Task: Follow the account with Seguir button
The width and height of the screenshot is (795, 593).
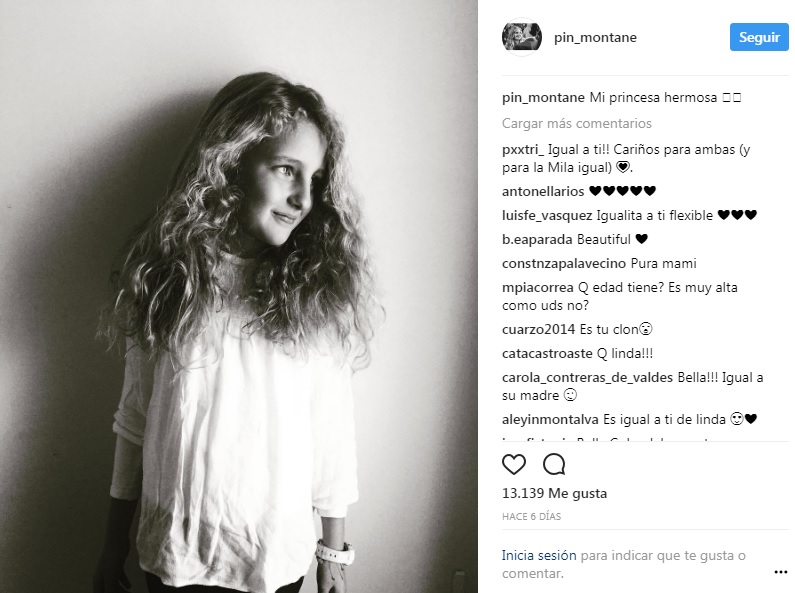Action: pos(759,37)
